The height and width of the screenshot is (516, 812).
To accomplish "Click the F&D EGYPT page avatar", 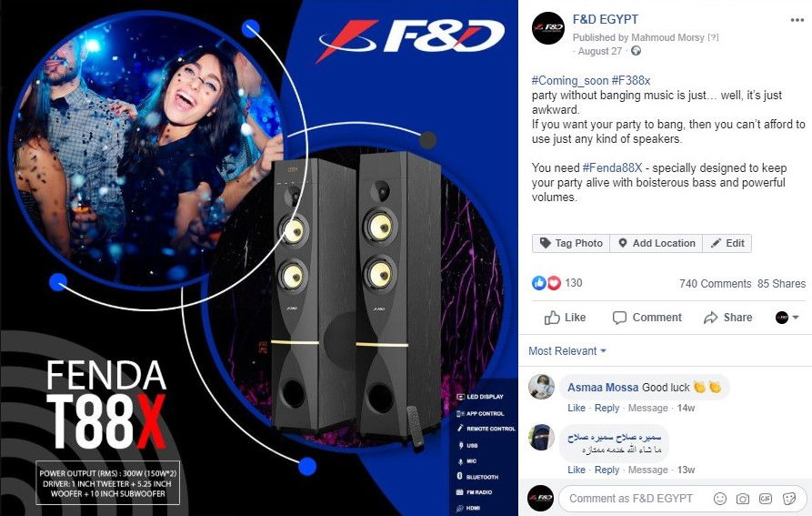I will click(548, 28).
